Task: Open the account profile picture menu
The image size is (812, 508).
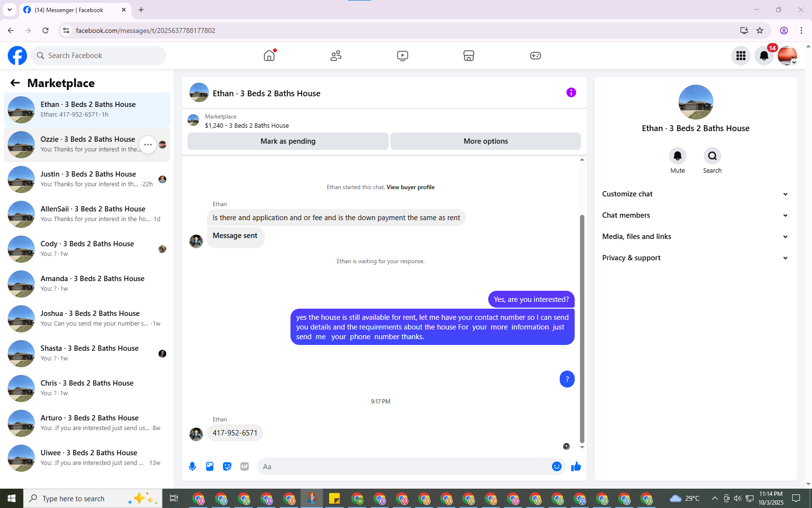Action: pos(787,56)
